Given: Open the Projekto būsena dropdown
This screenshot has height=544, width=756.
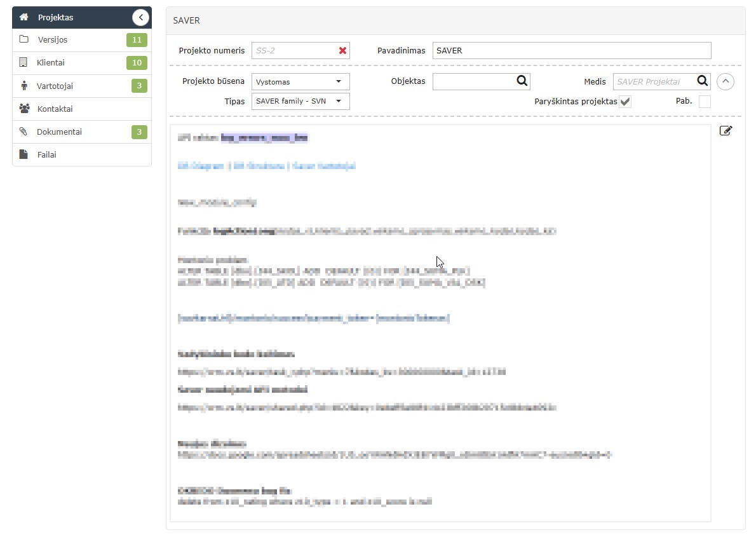Looking at the screenshot, I should click(x=300, y=81).
